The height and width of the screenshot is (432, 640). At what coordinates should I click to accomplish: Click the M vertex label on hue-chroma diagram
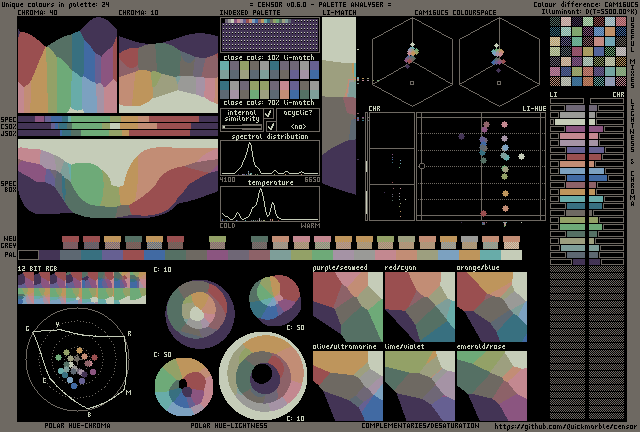pyautogui.click(x=128, y=392)
